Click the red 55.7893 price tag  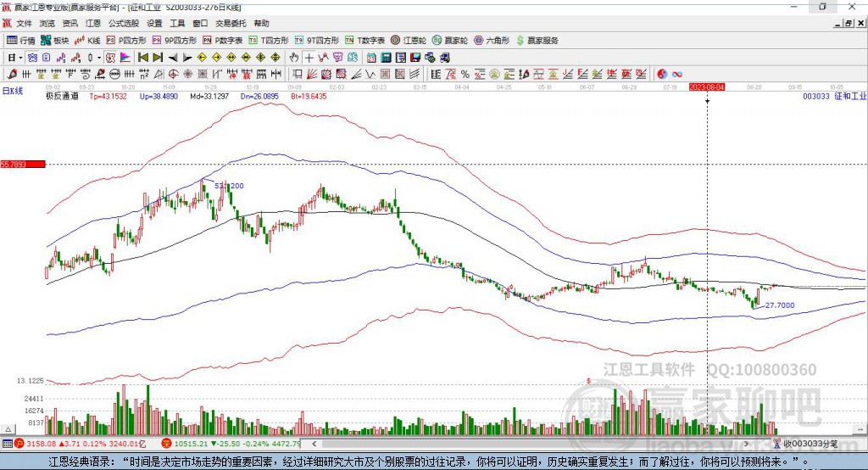pos(23,164)
